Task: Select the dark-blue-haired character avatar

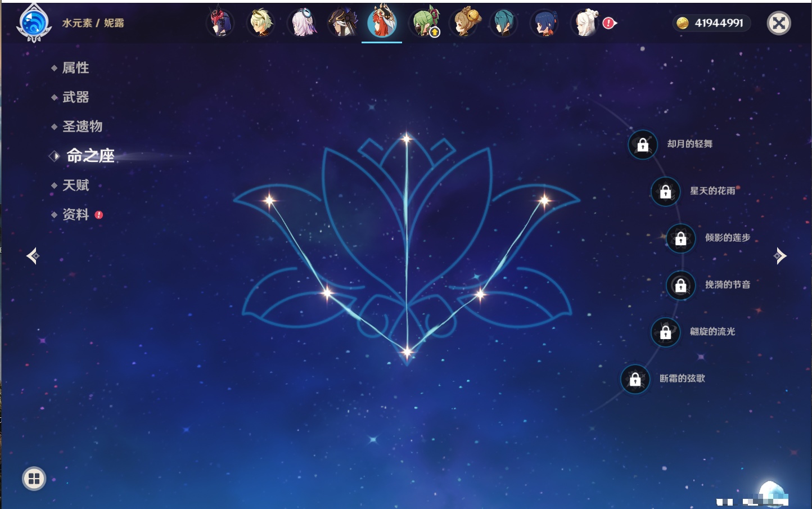Action: [544, 22]
